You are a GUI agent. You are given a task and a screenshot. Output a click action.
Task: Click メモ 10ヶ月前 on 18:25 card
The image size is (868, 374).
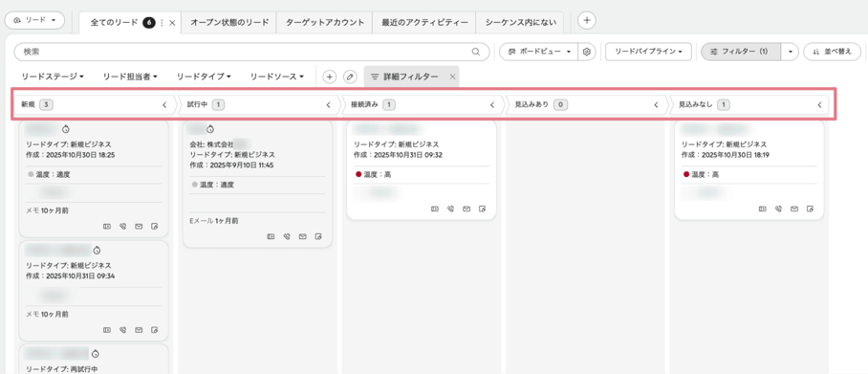point(48,210)
